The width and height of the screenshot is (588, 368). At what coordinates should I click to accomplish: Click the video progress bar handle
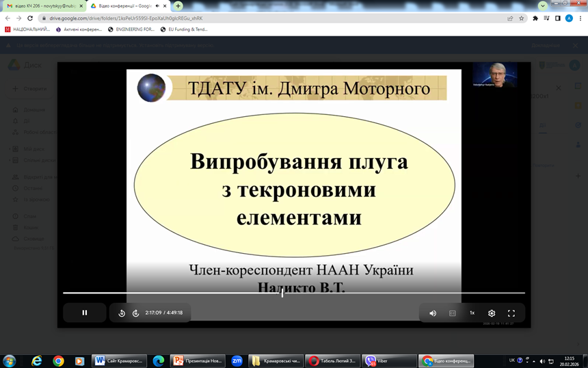point(282,293)
